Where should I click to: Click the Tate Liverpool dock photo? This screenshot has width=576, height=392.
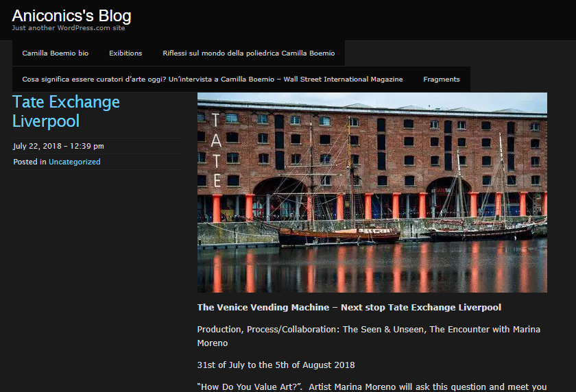click(372, 193)
